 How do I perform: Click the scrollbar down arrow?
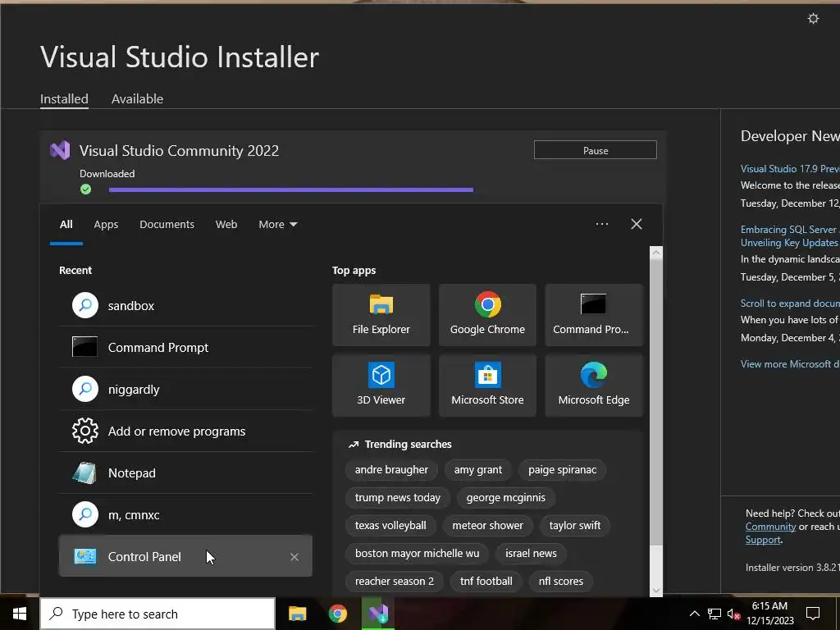coord(655,591)
